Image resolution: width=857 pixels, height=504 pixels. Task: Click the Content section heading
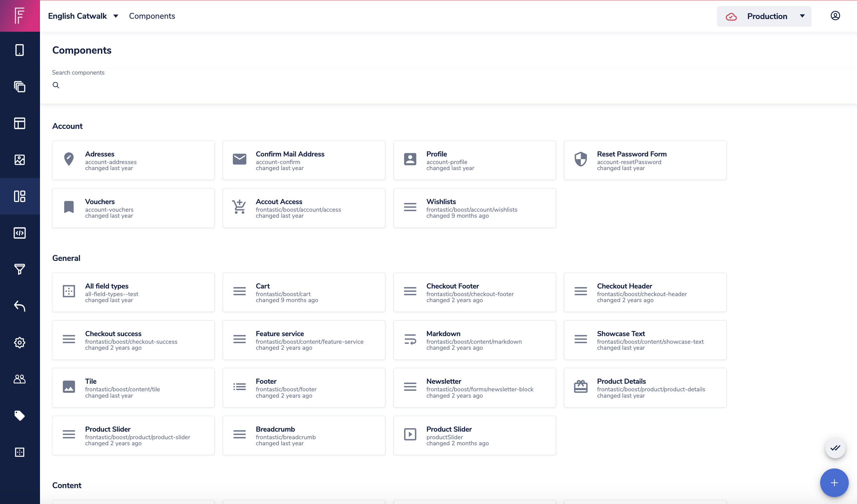(67, 485)
